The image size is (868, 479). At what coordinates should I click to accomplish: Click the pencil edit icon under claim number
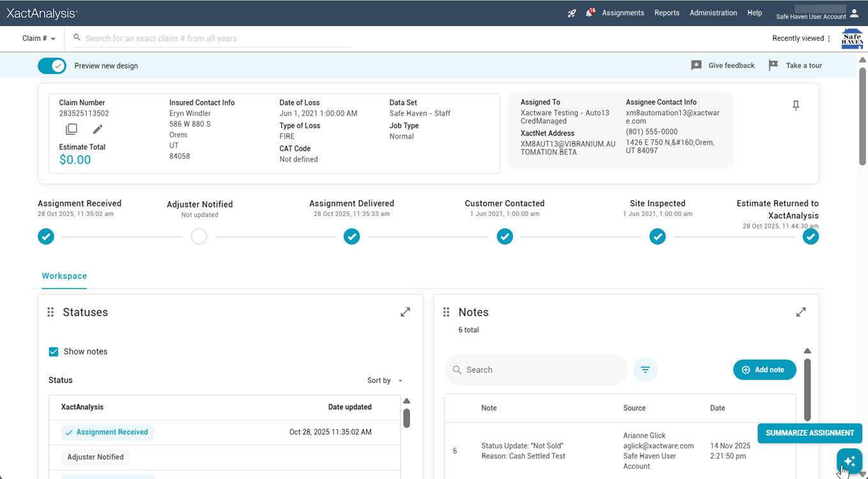[x=98, y=130]
